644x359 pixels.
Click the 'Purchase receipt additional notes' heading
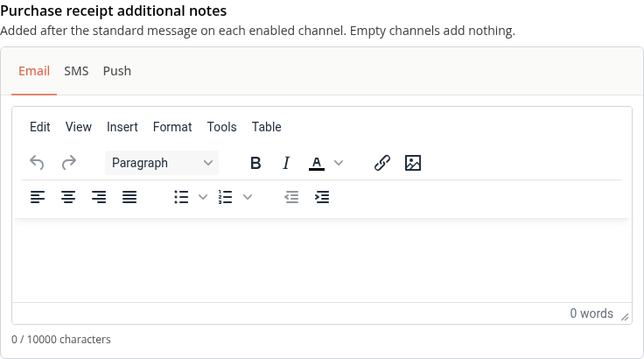[114, 11]
